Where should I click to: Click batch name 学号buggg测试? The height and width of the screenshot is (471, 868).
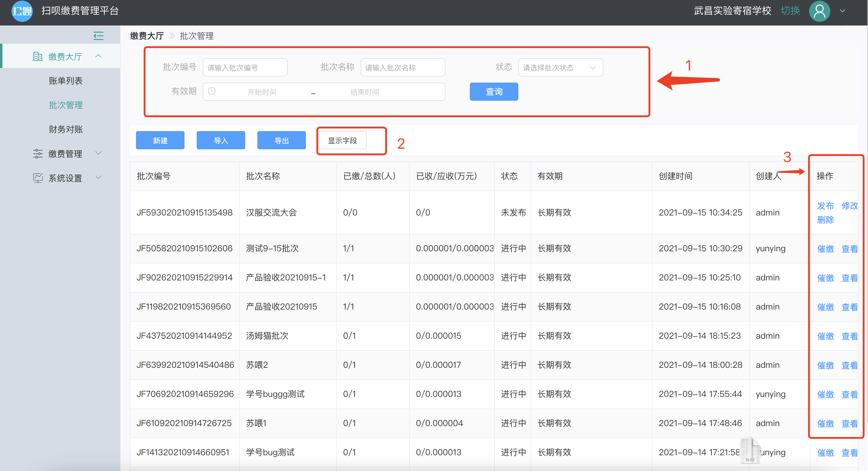tap(275, 394)
